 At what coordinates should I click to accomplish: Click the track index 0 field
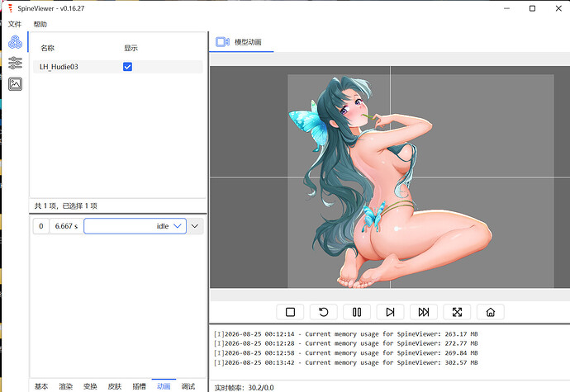tap(41, 226)
